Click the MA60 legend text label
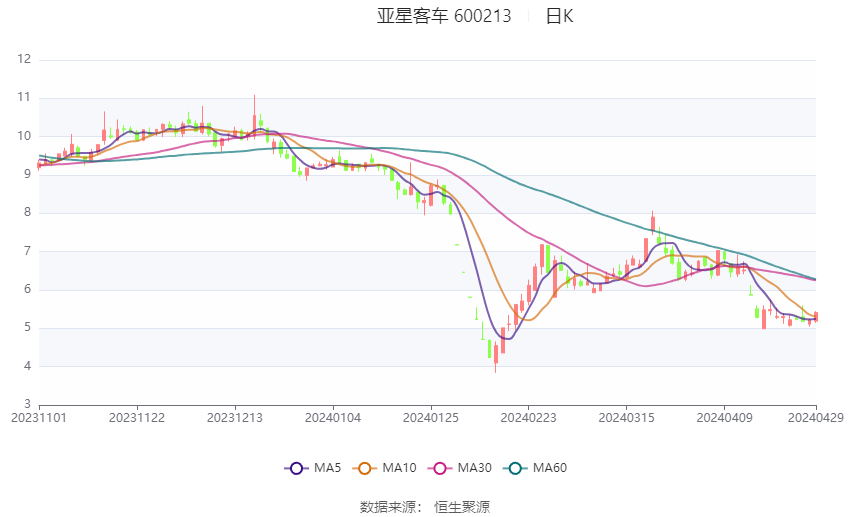 click(550, 468)
